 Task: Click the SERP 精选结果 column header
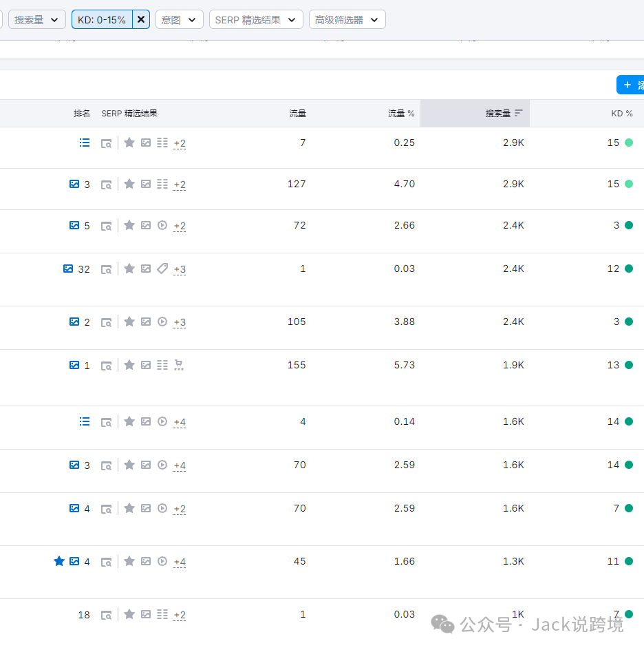(129, 114)
